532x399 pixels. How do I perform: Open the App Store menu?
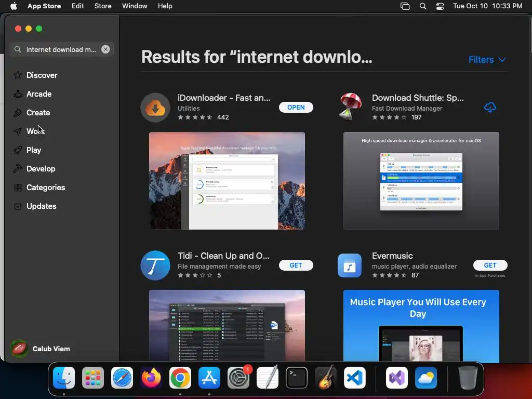(44, 6)
